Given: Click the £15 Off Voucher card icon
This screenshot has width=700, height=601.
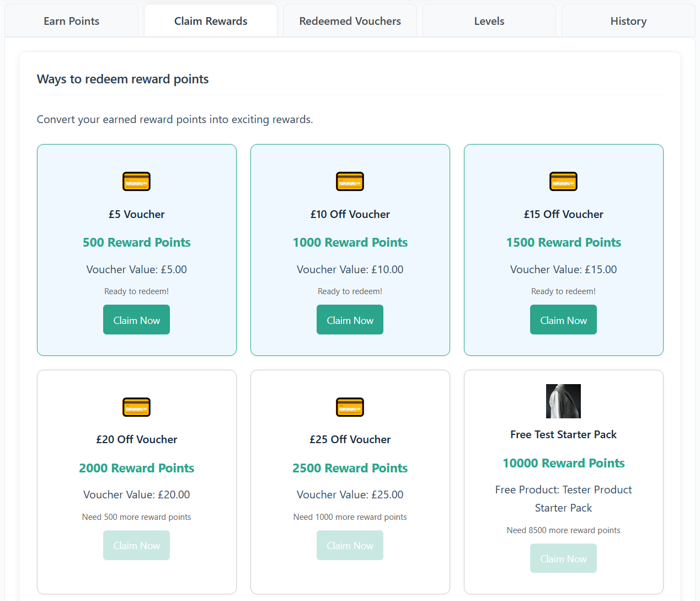Looking at the screenshot, I should 563,182.
